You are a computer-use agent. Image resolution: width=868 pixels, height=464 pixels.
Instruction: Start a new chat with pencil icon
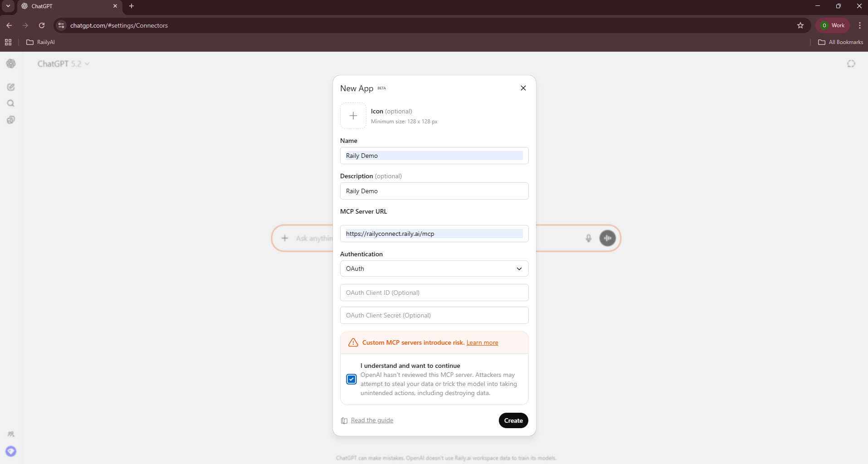(x=11, y=87)
